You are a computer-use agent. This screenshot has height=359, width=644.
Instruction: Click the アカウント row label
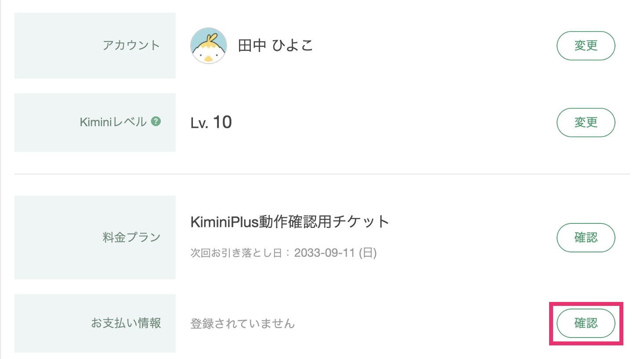coord(95,46)
